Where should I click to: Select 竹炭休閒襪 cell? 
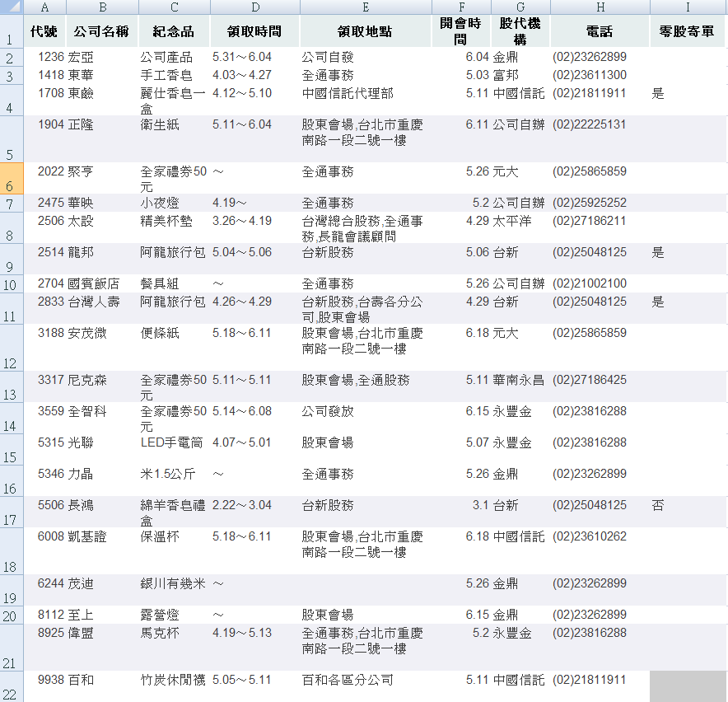pos(174,686)
